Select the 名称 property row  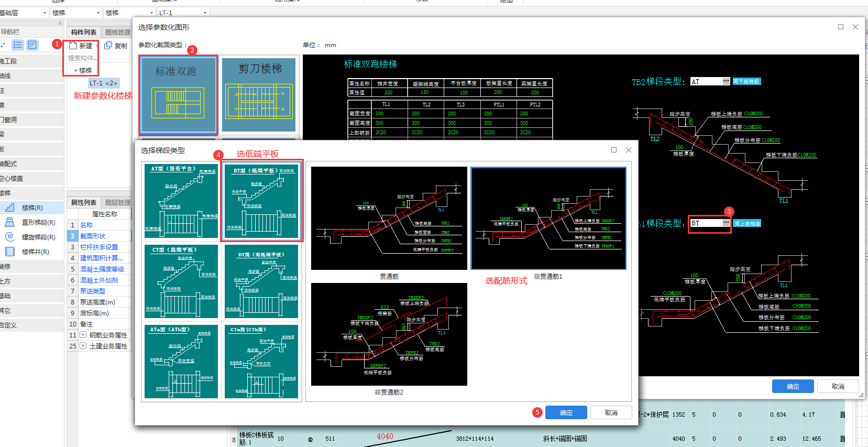click(100, 225)
